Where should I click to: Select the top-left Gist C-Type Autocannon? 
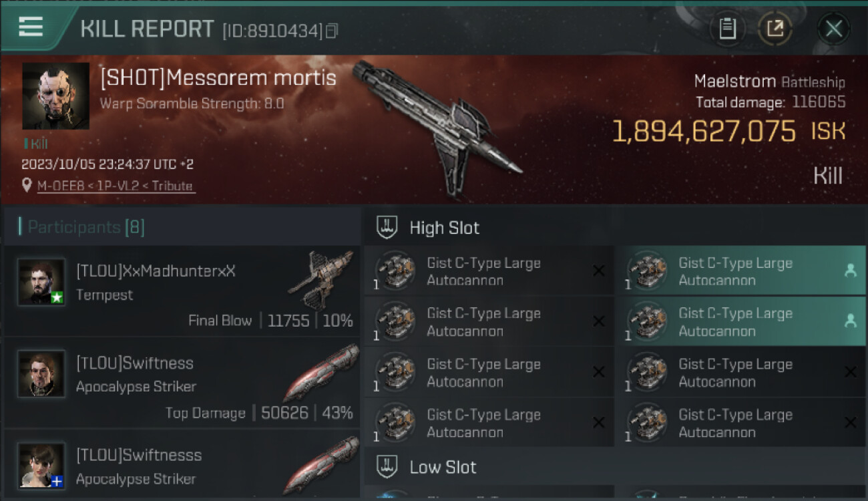pyautogui.click(x=489, y=271)
